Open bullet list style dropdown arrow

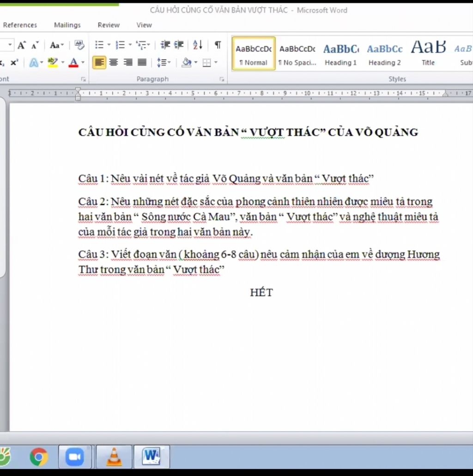tap(109, 45)
